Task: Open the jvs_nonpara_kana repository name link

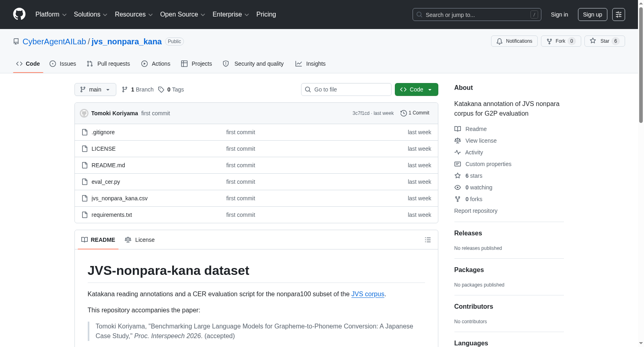Action: point(126,42)
